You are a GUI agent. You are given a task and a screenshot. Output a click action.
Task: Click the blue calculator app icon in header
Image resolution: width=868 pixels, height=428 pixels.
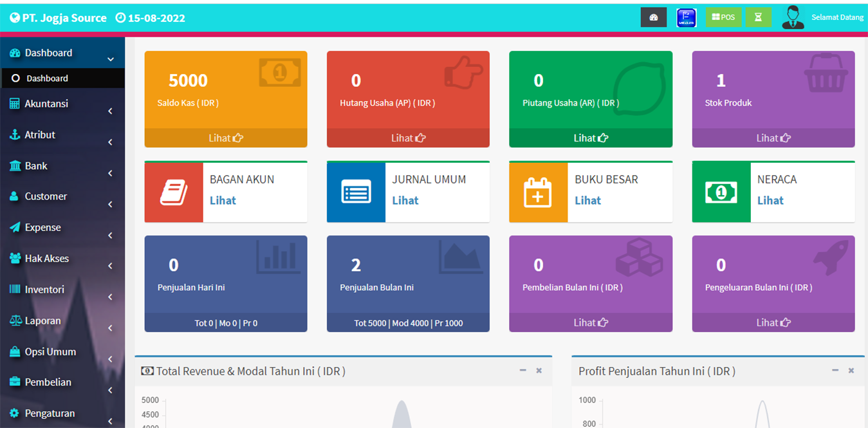pos(687,17)
